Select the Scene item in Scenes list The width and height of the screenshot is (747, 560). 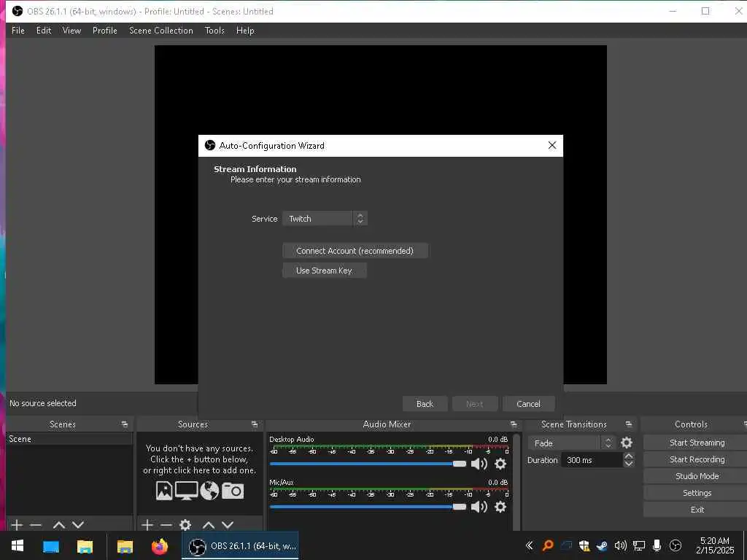[x=69, y=439]
